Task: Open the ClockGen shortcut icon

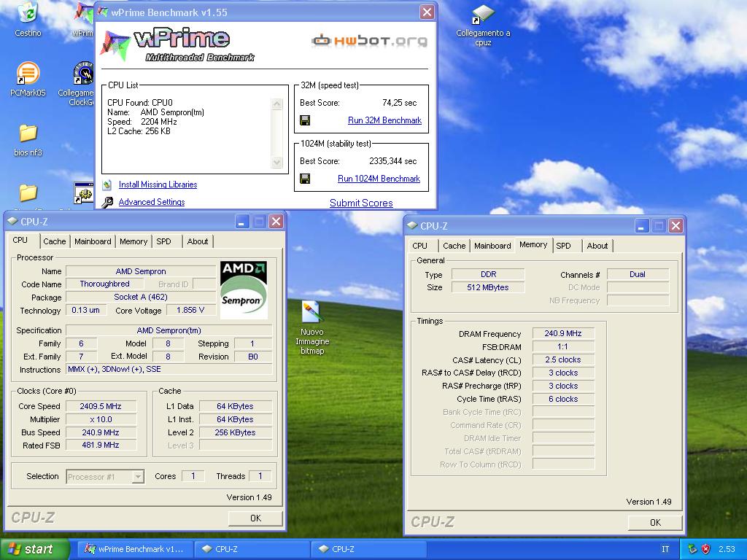Action: pos(83,73)
